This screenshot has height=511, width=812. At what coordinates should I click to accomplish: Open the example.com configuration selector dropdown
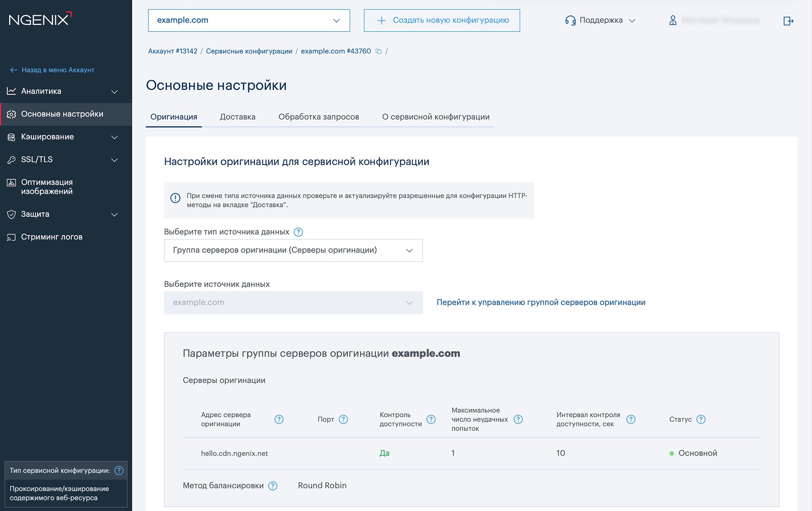coord(249,20)
